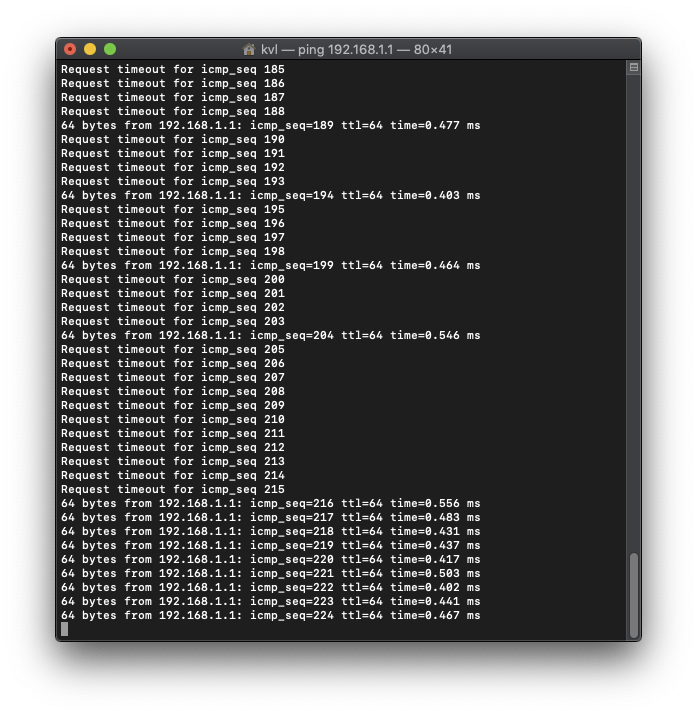
Task: Click the reply line with icmp_seq=194
Action: click(271, 195)
